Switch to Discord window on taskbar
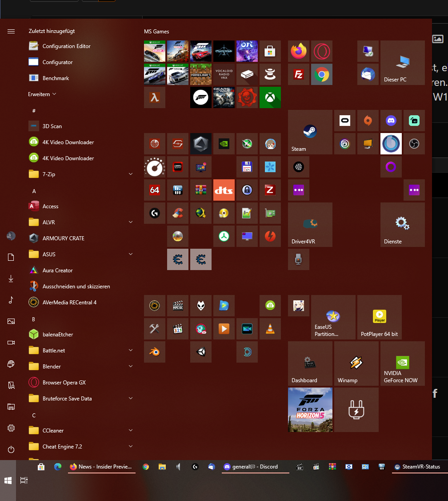 pos(255,467)
